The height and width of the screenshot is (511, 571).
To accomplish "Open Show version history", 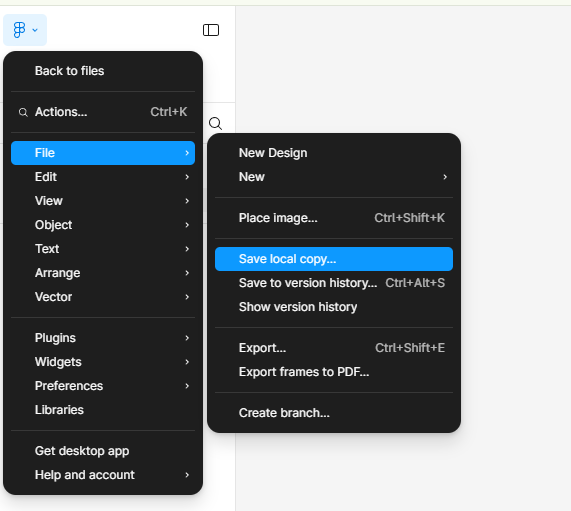I will pos(334,307).
